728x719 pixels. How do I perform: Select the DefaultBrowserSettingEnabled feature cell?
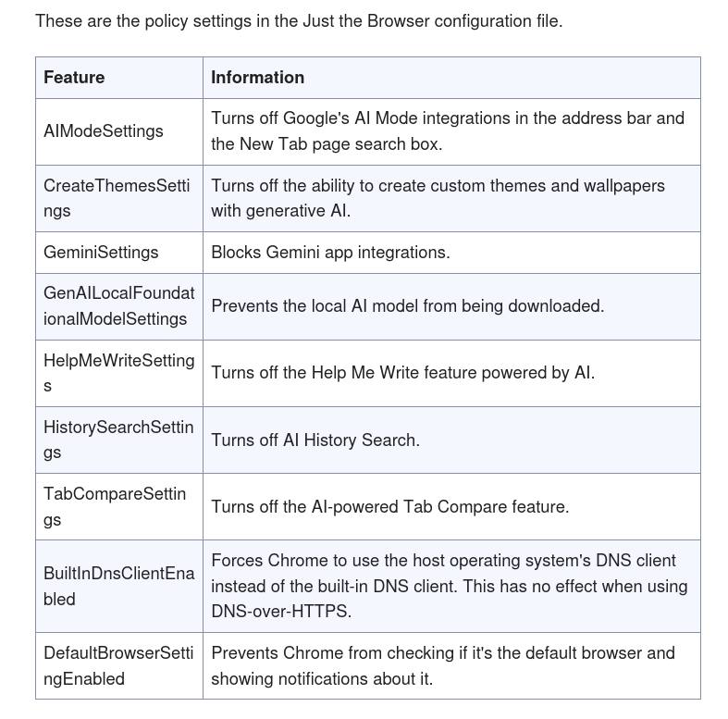[x=118, y=666]
